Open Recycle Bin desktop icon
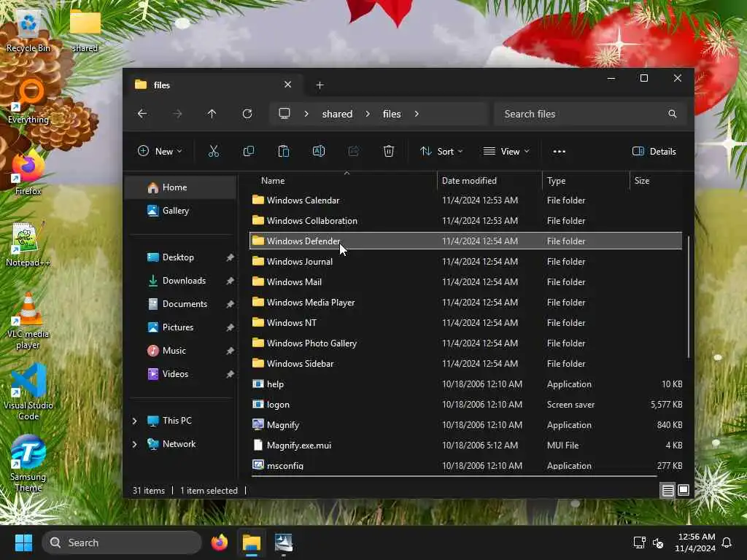747x560 pixels. (x=28, y=31)
